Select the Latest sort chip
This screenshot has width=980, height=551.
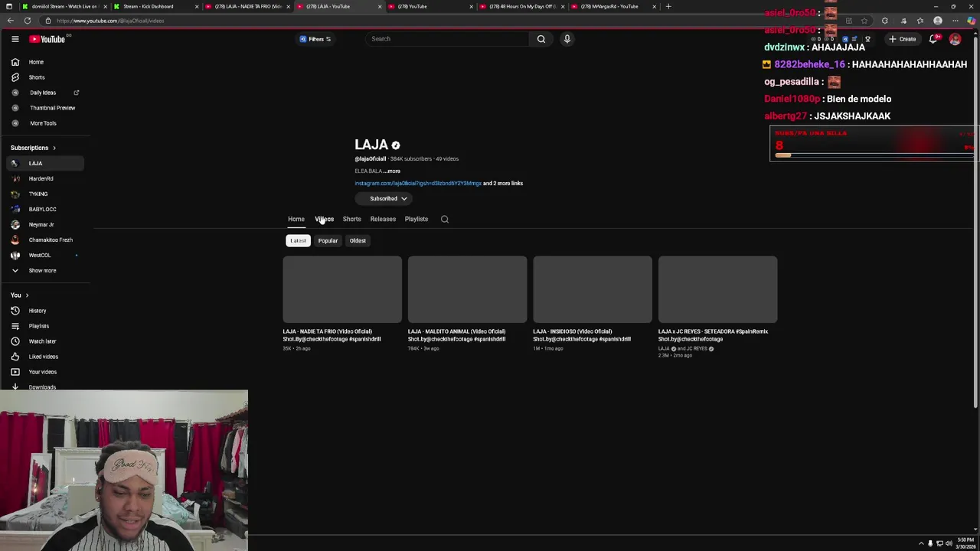298,240
